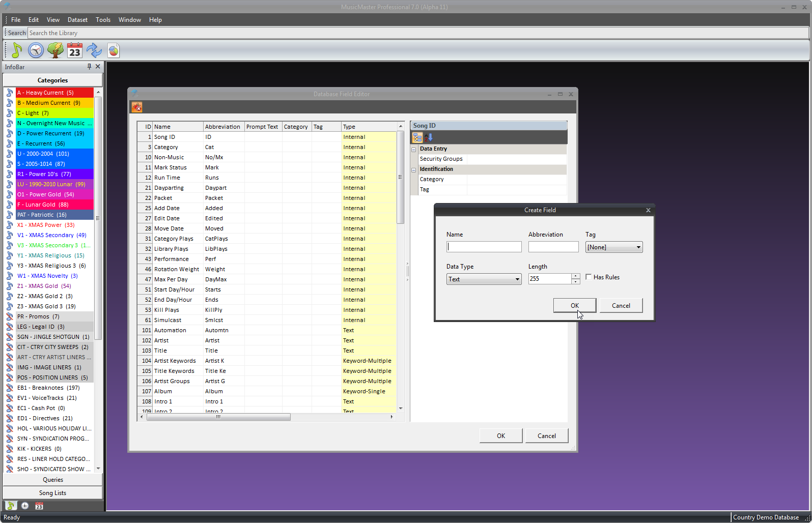Click the field table horizontal scrollbar thumb

pos(218,417)
